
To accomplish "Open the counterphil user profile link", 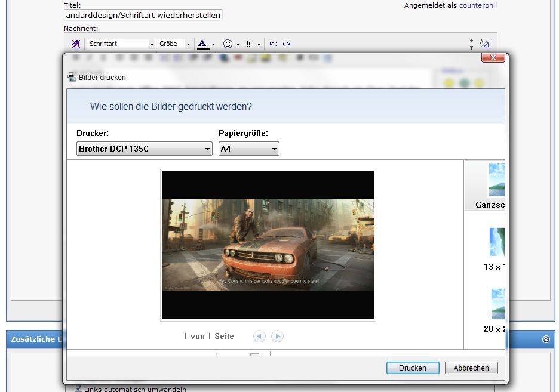I will click(478, 5).
